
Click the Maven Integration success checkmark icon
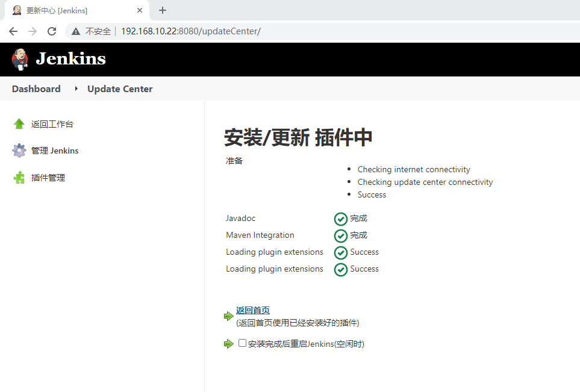click(340, 235)
